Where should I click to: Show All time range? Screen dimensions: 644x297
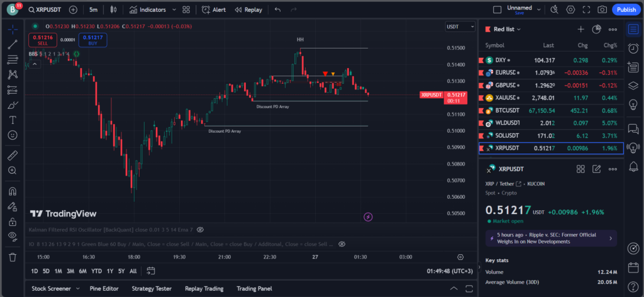[x=133, y=271]
